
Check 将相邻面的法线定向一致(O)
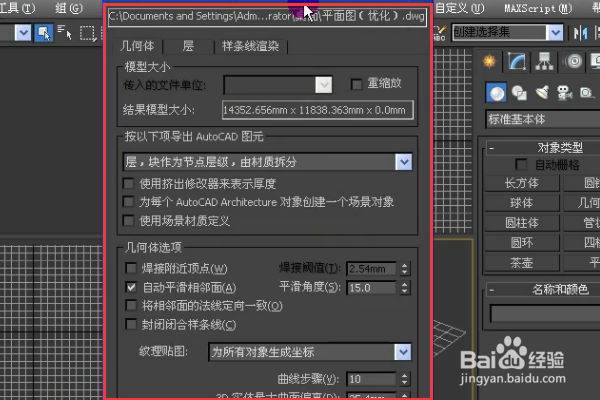click(131, 305)
